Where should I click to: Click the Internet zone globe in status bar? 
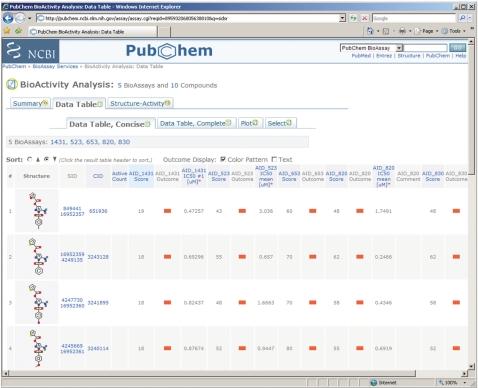(374, 382)
